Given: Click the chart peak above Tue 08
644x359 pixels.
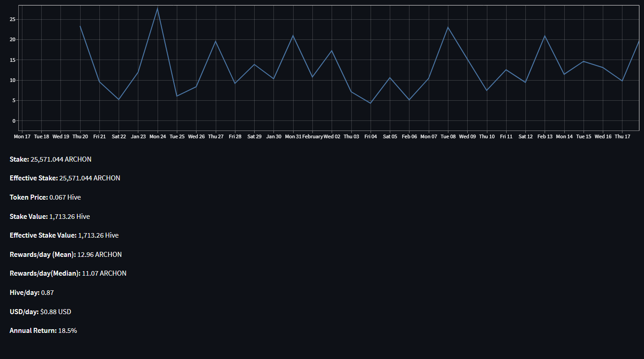Looking at the screenshot, I should pyautogui.click(x=448, y=27).
